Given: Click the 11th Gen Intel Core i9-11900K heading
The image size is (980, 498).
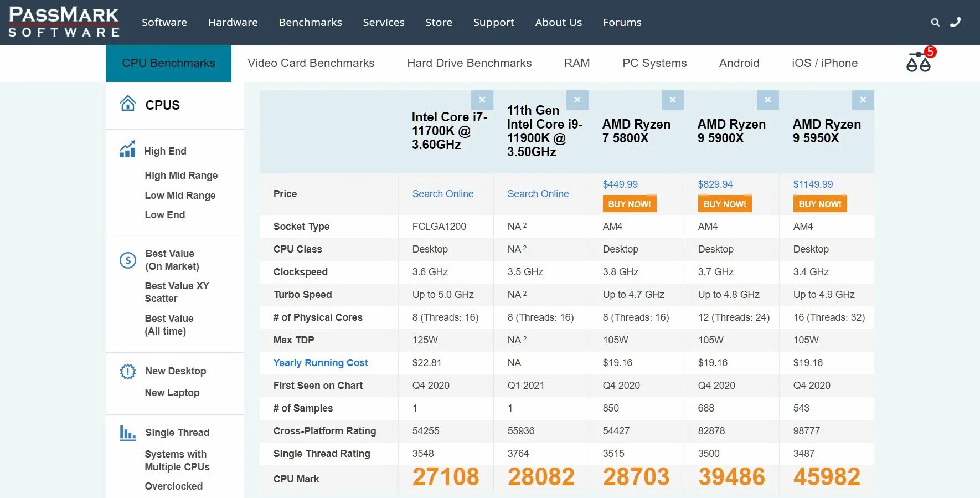Looking at the screenshot, I should 545,131.
